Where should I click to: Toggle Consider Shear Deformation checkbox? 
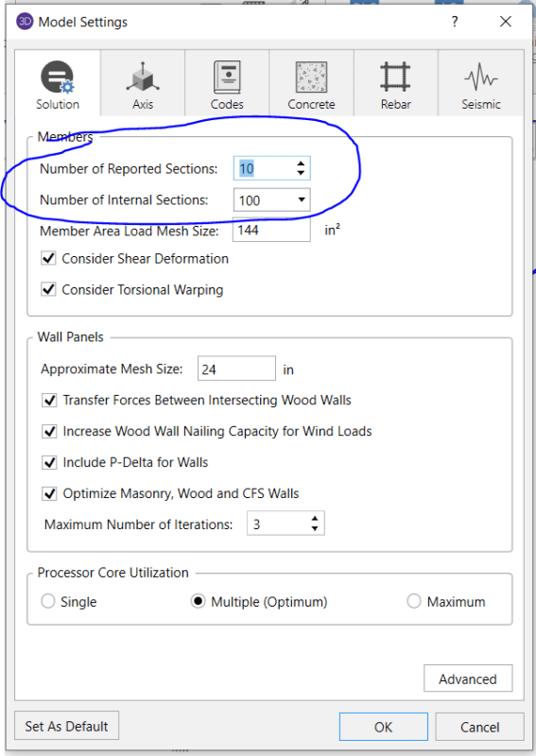[48, 258]
